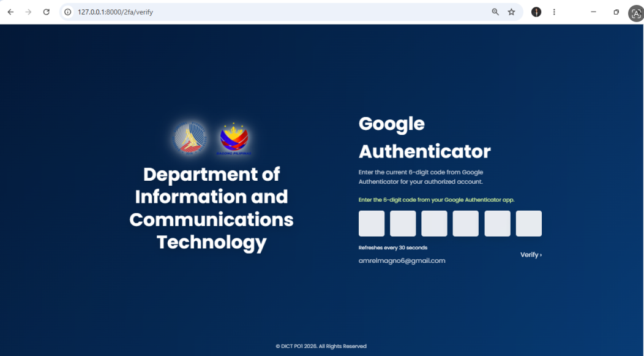Go back using the browser back arrow

[x=10, y=12]
